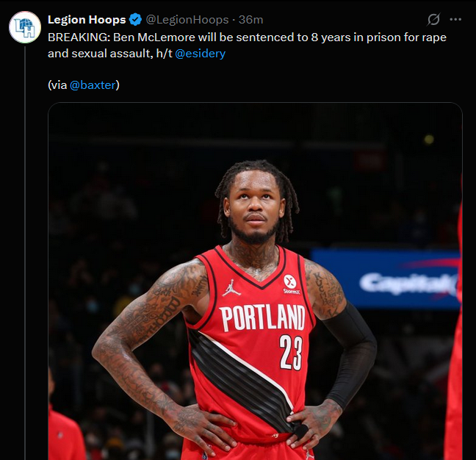
Task: Click the BREAKING headline text of the post
Action: (247, 37)
